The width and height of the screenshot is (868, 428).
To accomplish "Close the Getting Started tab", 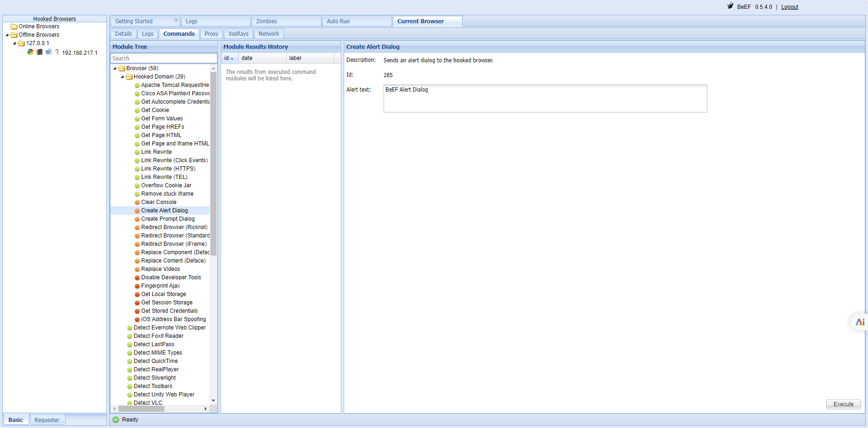I will 176,20.
